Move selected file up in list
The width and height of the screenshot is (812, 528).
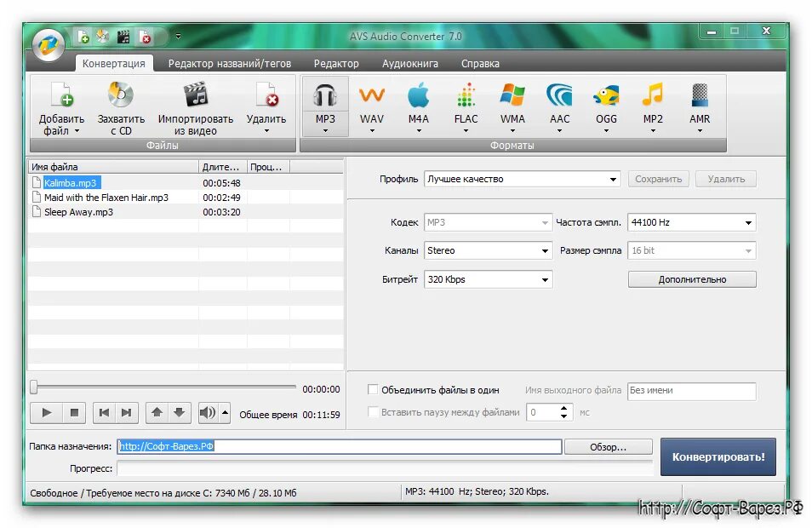coord(157,412)
